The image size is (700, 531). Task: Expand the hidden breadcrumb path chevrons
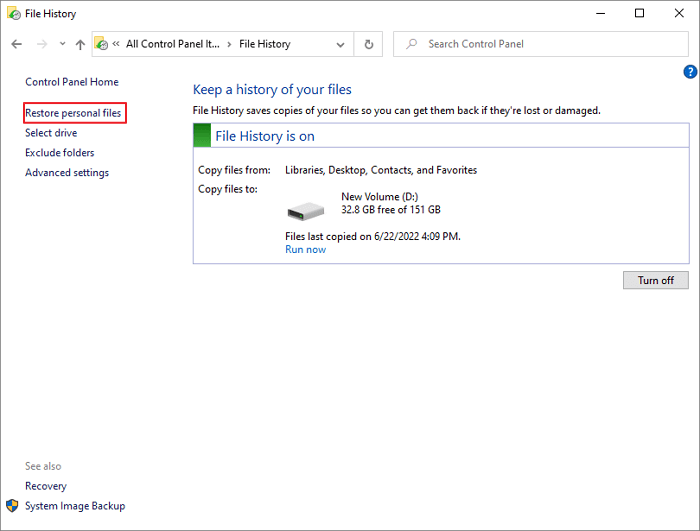coord(117,44)
